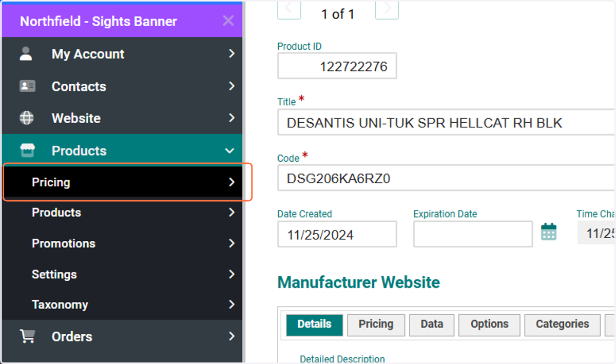Expand the My Account menu chevron
This screenshot has height=364, width=616.
coord(232,54)
